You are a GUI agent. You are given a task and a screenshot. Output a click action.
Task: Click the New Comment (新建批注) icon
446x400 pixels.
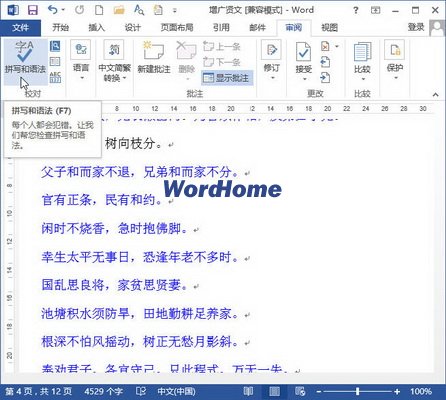pyautogui.click(x=154, y=57)
